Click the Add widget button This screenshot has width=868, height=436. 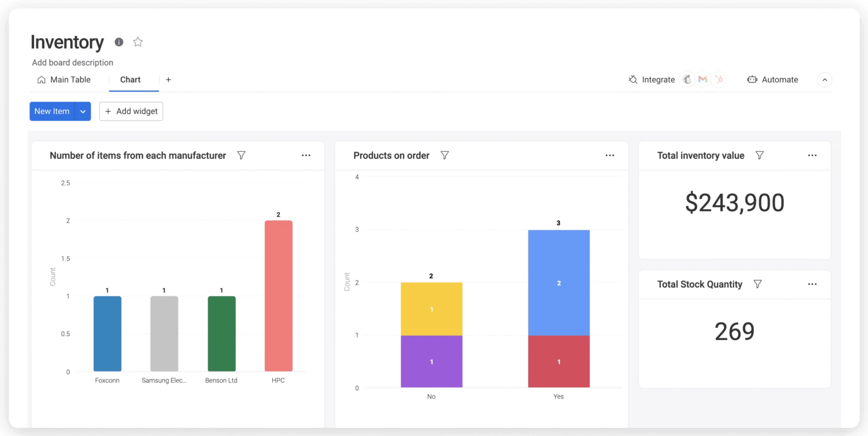[131, 111]
